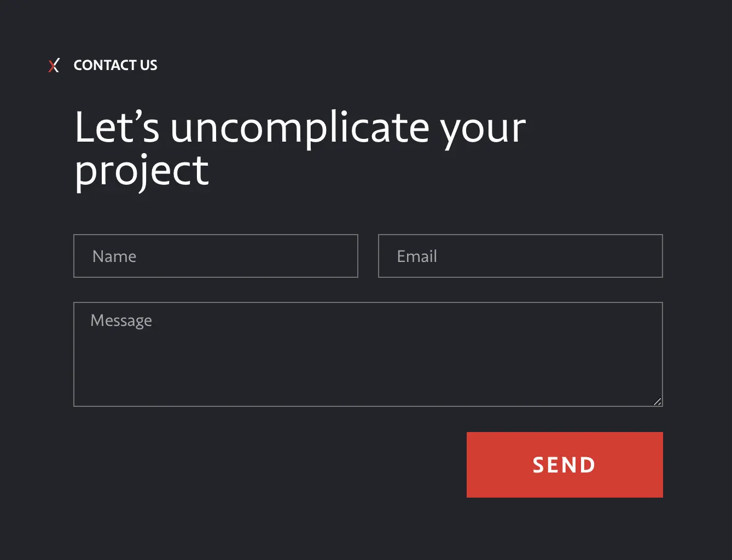Image resolution: width=732 pixels, height=560 pixels.
Task: Click into the Name field
Action: pos(216,256)
